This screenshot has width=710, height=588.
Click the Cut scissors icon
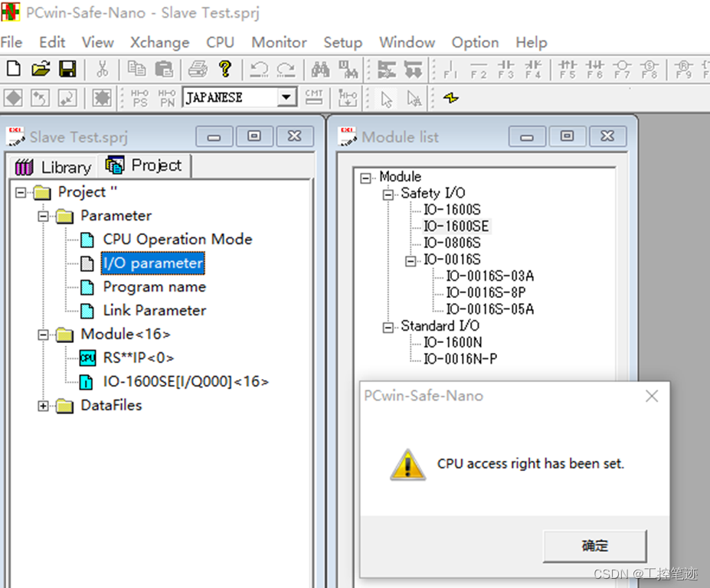pyautogui.click(x=104, y=69)
